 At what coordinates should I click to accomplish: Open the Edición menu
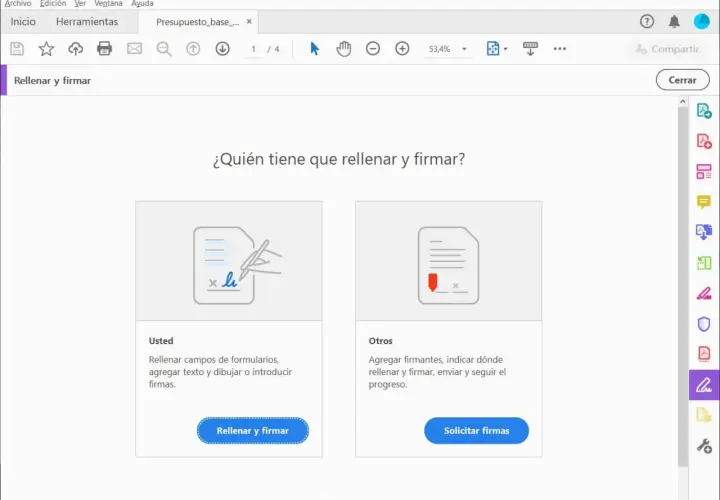click(x=53, y=3)
